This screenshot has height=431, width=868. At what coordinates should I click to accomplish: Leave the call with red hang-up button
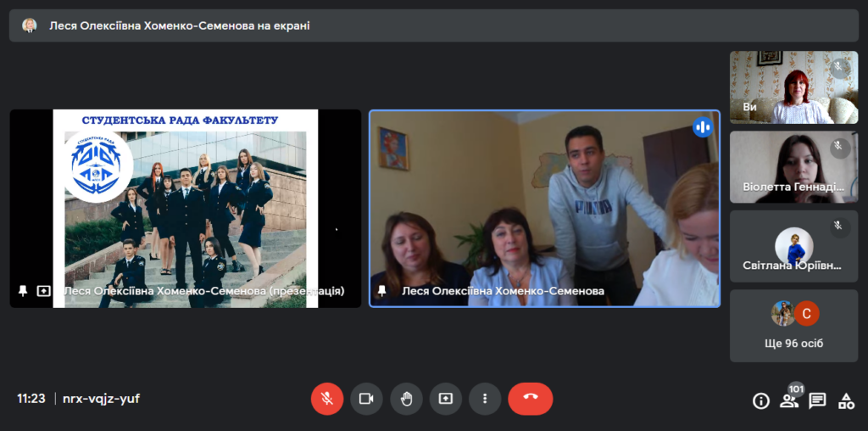[x=531, y=399]
